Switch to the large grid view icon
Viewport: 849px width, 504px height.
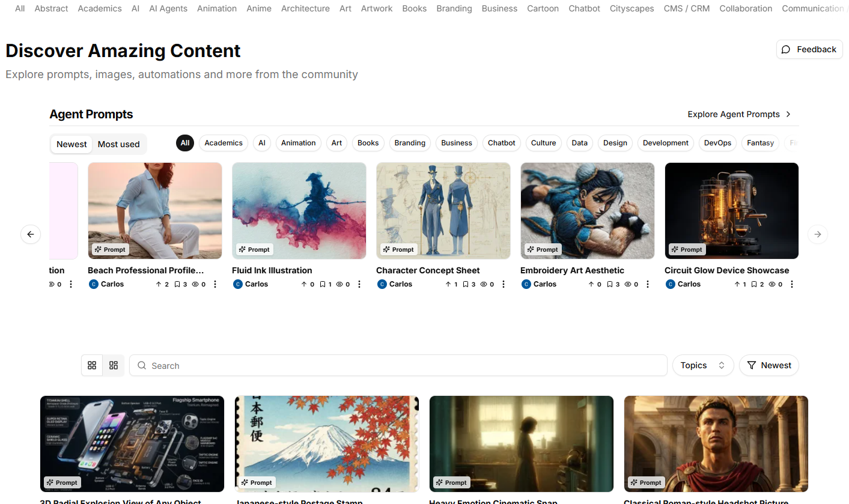pyautogui.click(x=92, y=365)
